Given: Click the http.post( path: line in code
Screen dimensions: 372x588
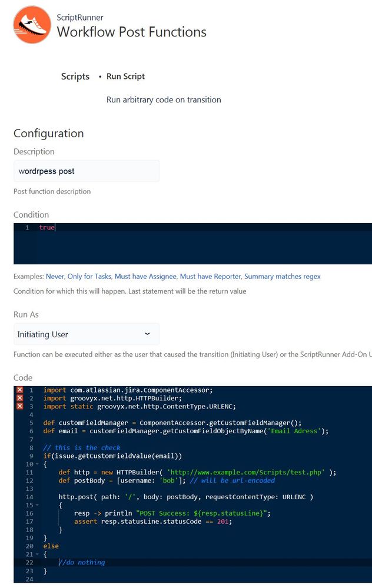Looking at the screenshot, I should [186, 497].
